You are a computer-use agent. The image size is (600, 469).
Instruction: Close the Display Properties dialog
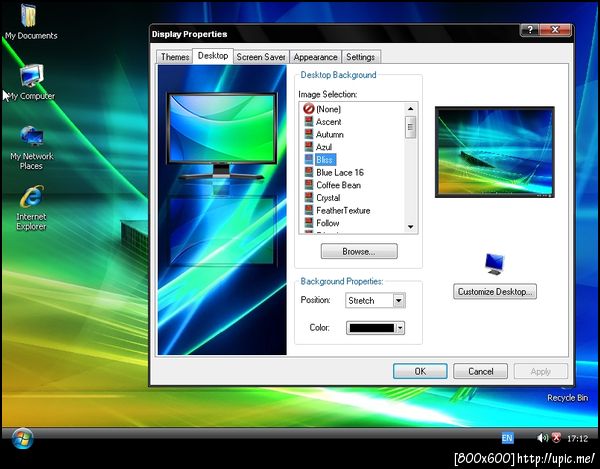click(x=555, y=30)
